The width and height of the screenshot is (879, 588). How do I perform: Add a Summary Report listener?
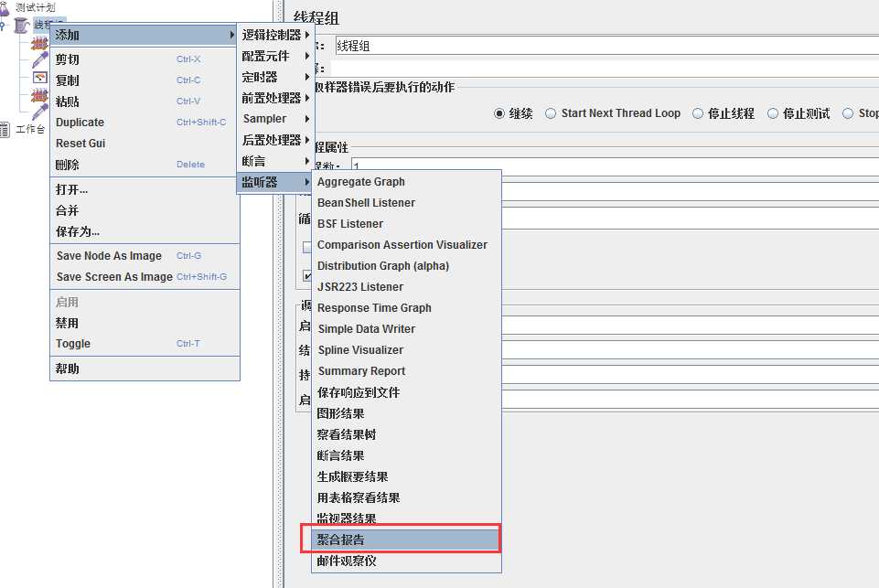click(x=406, y=371)
